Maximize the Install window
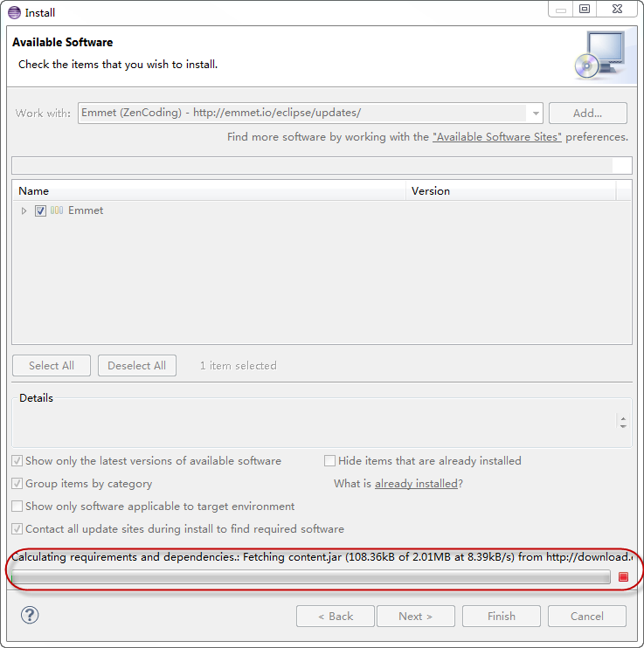Image resolution: width=644 pixels, height=648 pixels. pos(585,9)
